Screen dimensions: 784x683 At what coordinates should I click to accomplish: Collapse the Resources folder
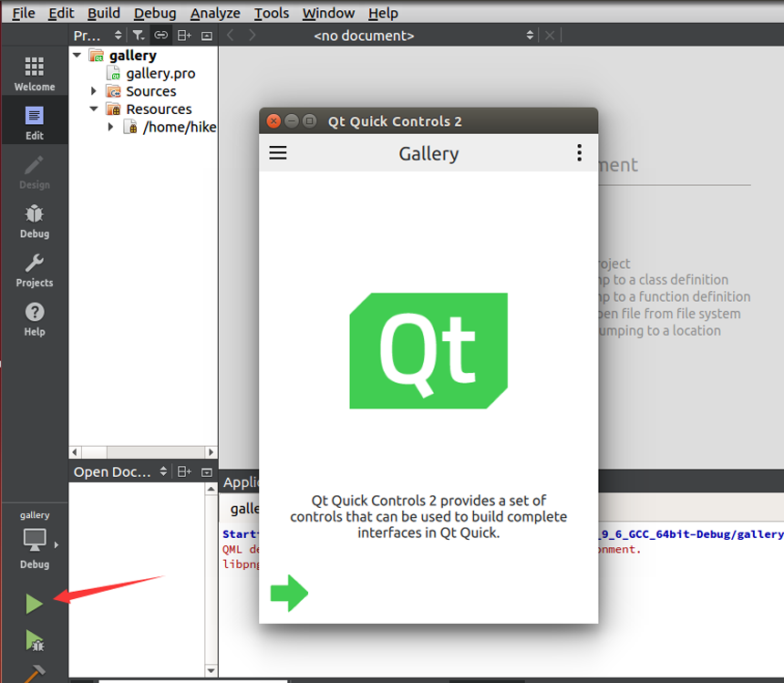[x=94, y=109]
